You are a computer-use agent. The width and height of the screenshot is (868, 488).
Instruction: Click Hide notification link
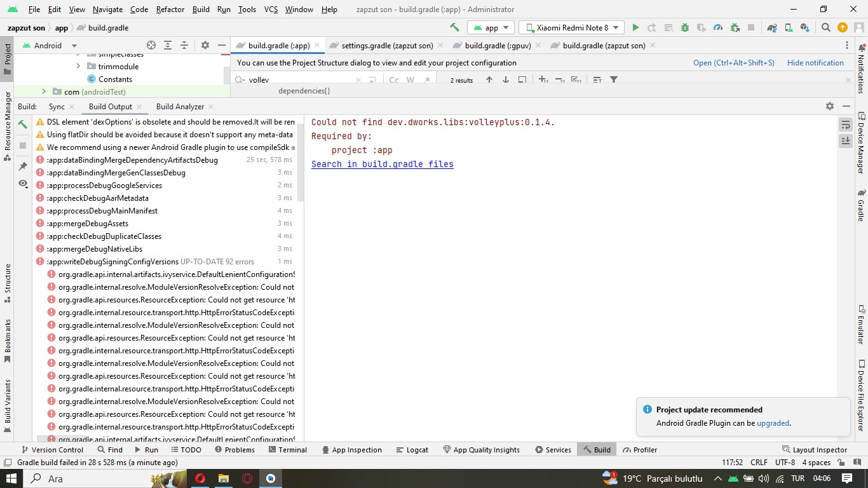(x=815, y=62)
